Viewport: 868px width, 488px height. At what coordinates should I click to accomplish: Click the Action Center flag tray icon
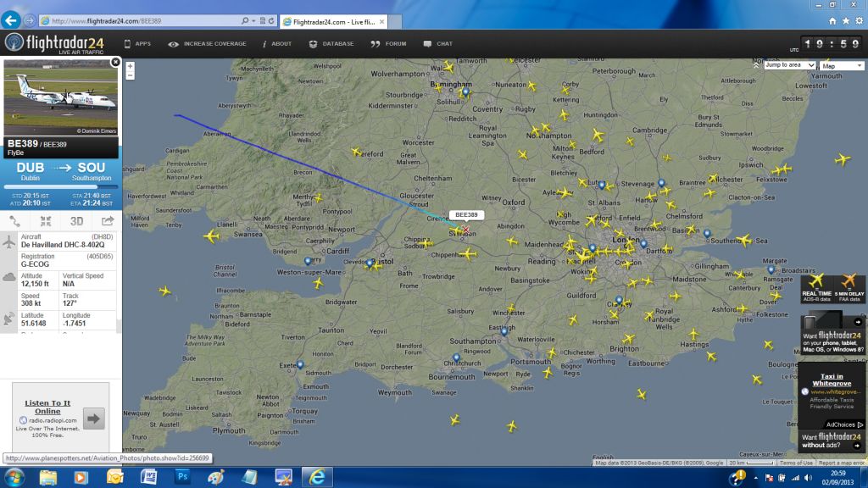point(769,478)
